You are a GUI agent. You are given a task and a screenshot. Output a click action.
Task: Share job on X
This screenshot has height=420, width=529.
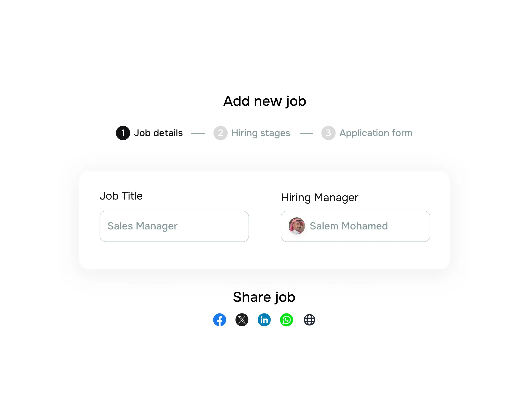242,320
